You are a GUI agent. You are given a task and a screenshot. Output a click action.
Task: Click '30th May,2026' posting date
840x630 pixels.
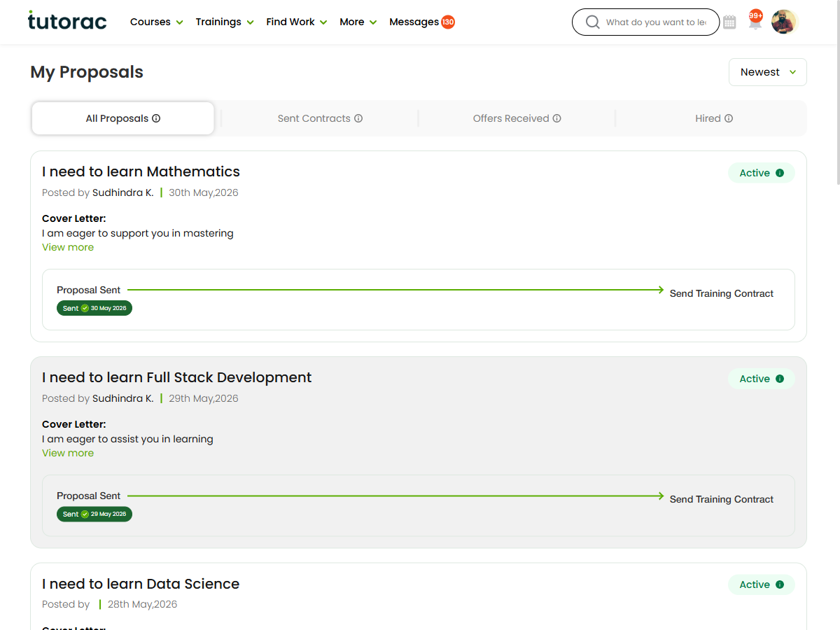204,192
